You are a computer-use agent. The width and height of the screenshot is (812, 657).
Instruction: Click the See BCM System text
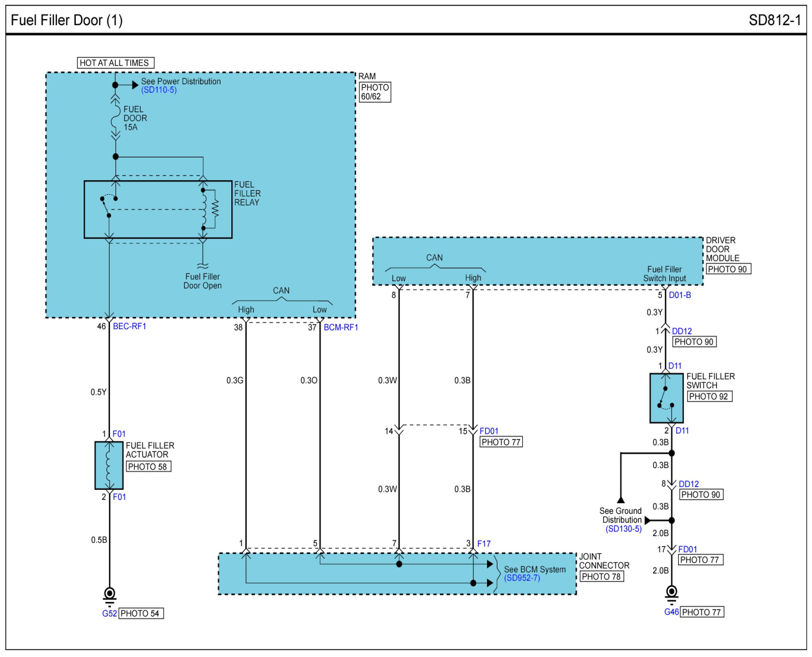535,570
